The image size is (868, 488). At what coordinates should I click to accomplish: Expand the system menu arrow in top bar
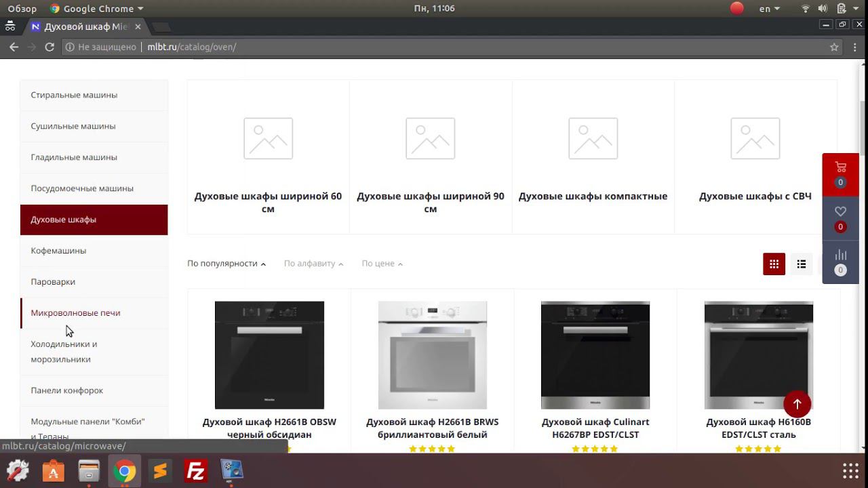click(856, 9)
